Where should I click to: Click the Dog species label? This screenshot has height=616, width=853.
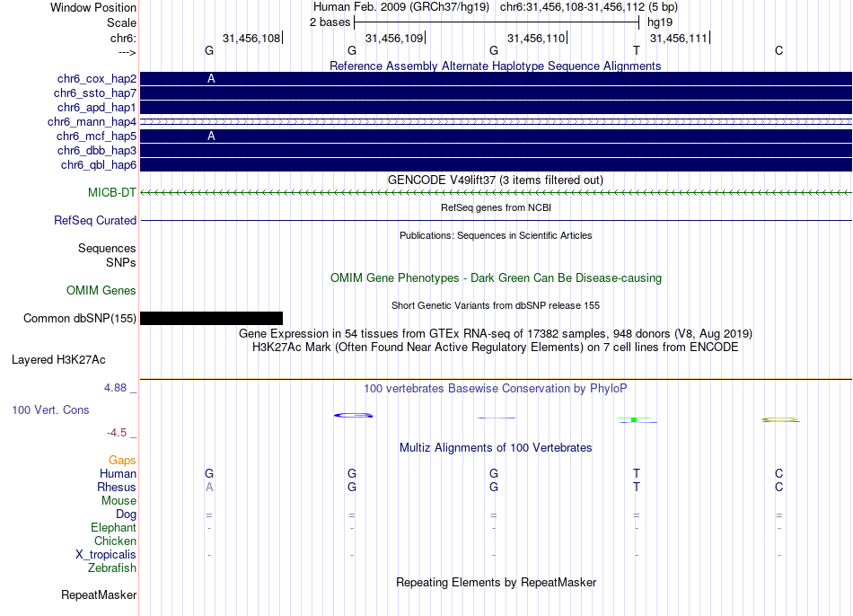point(126,515)
